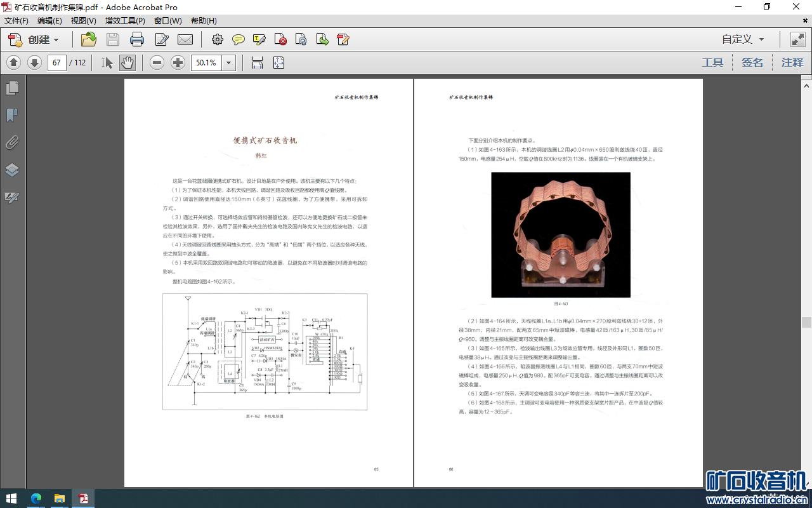Click the page number input field
Viewport: 812px width, 508px height.
56,62
